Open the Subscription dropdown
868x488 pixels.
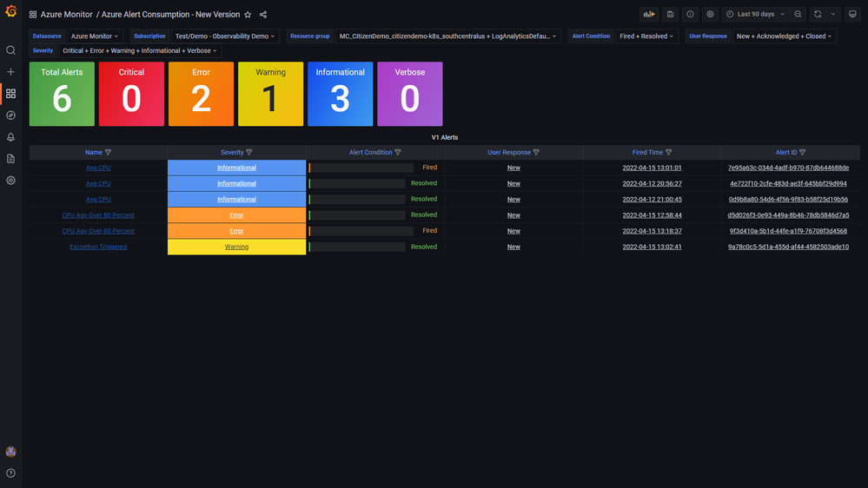coord(225,36)
